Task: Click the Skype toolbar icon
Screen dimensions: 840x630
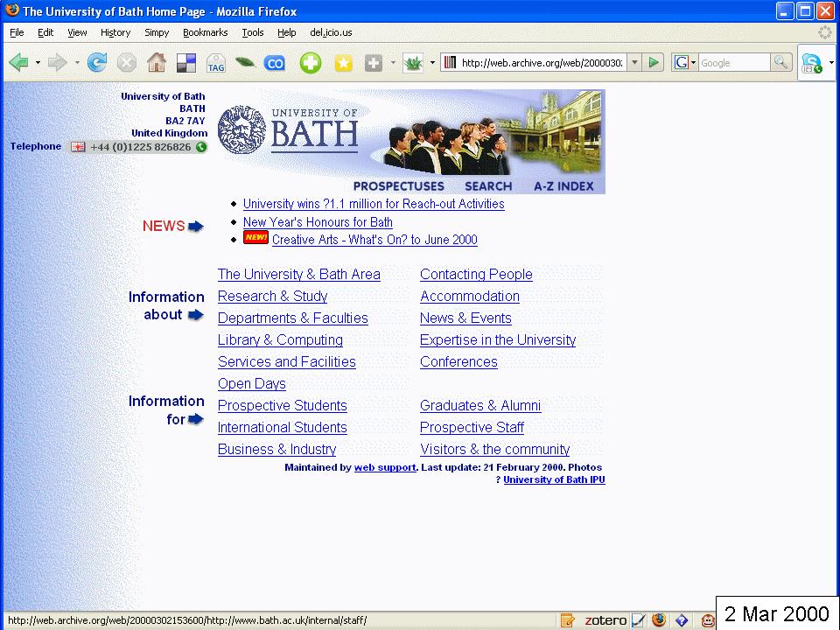Action: [812, 63]
